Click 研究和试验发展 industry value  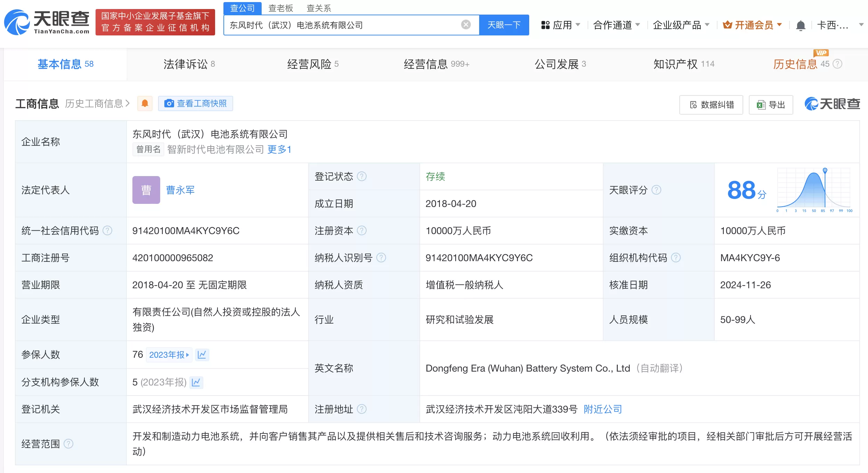[x=459, y=320]
